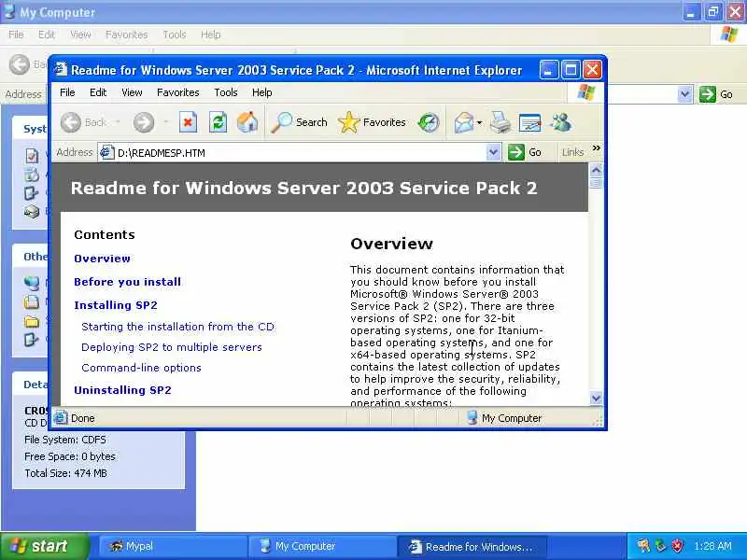
Task: Open the IE address bar dropdown arrow
Action: click(494, 152)
